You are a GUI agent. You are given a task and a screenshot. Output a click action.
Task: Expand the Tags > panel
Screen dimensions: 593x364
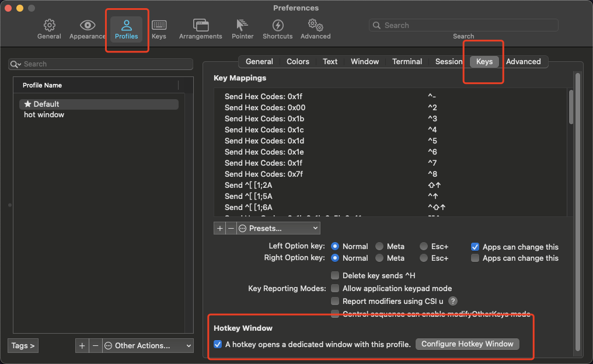click(23, 345)
